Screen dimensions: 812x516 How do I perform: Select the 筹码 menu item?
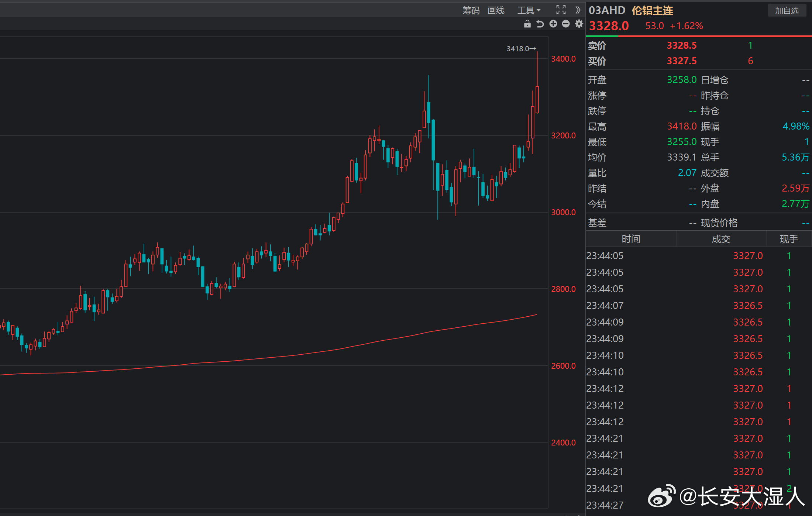point(471,10)
